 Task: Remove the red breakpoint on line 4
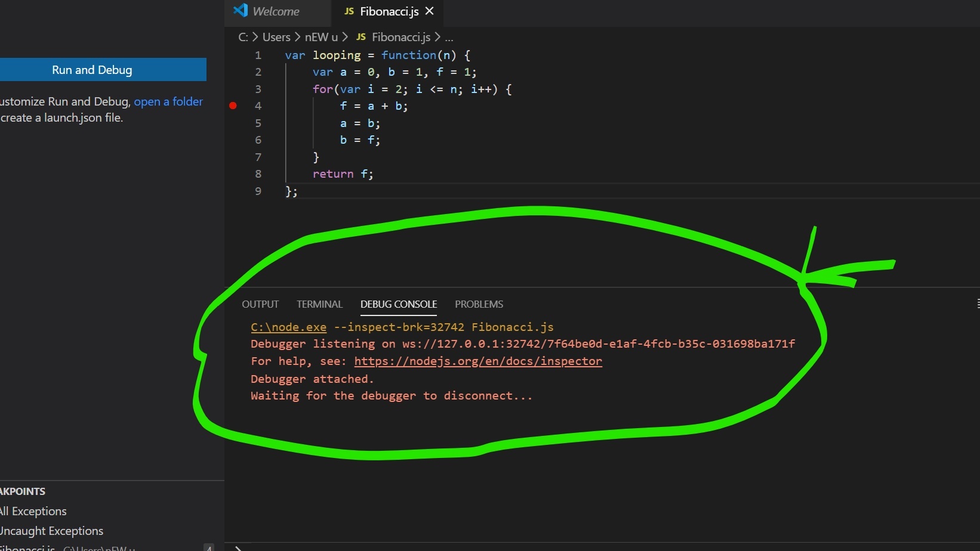[x=233, y=106]
